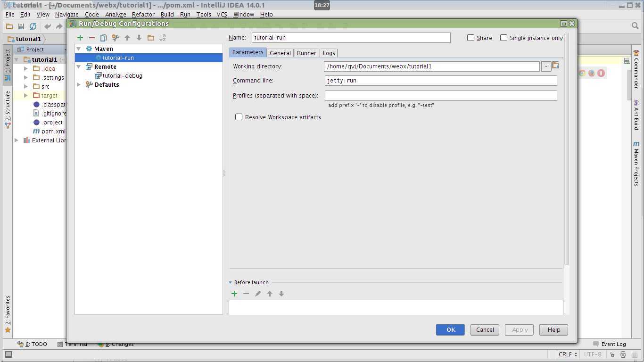Click the green plus Add New Configuration icon
This screenshot has height=362, width=644.
(80, 38)
